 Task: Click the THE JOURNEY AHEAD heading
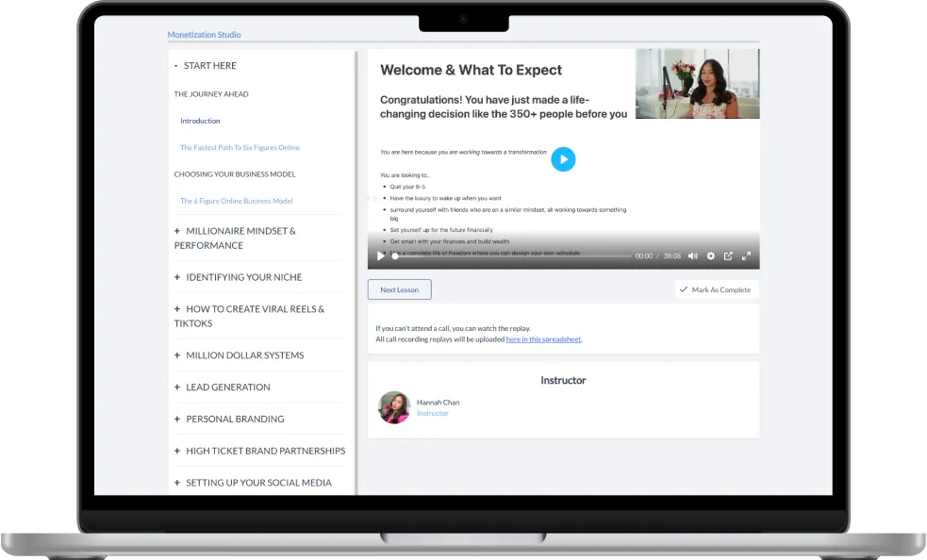(211, 94)
